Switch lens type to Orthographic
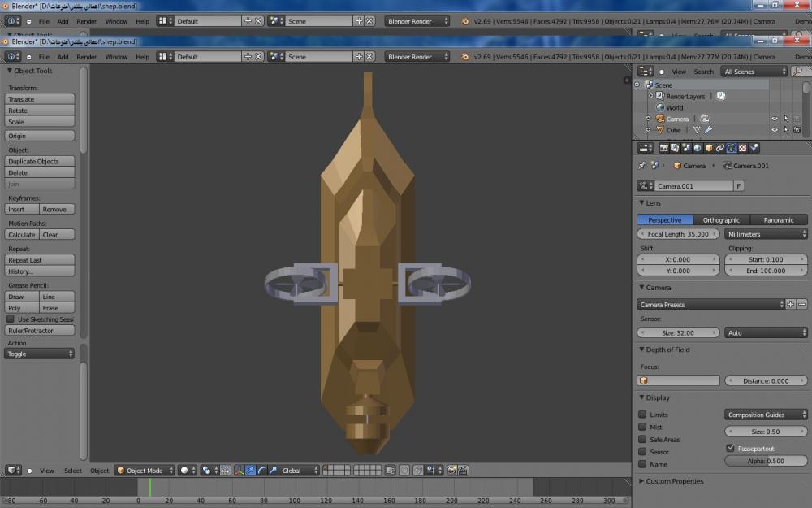 coord(721,220)
